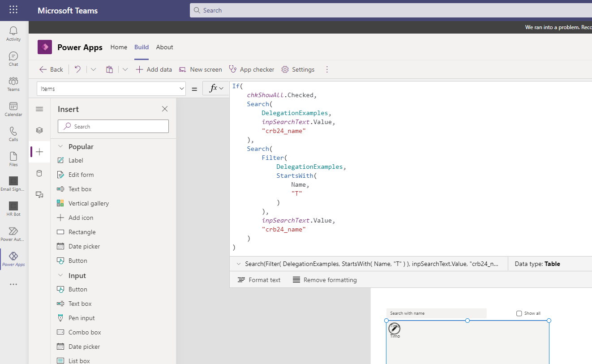Switch to the Home tab
592x364 pixels.
point(119,47)
